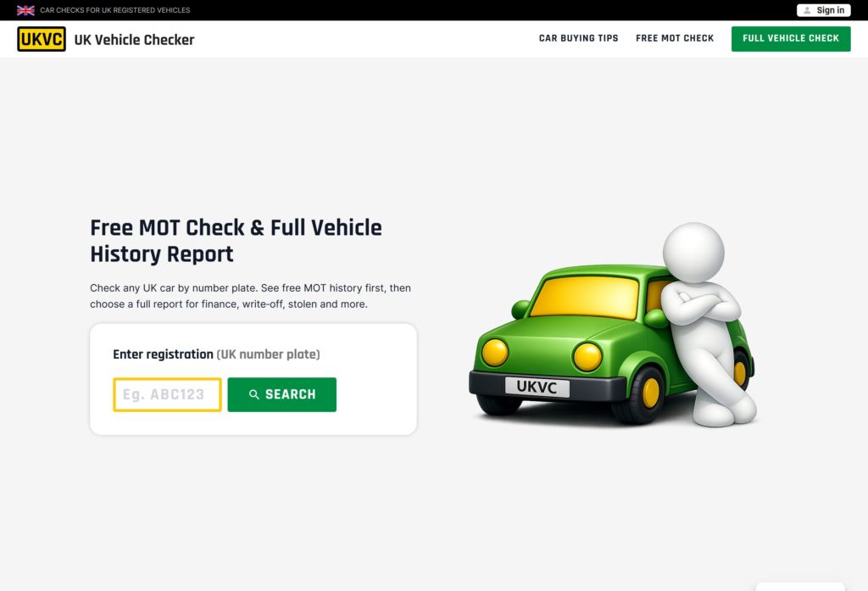Screen dimensions: 868x591
Task: Open Car Buying Tips menu item
Action: pyautogui.click(x=578, y=38)
